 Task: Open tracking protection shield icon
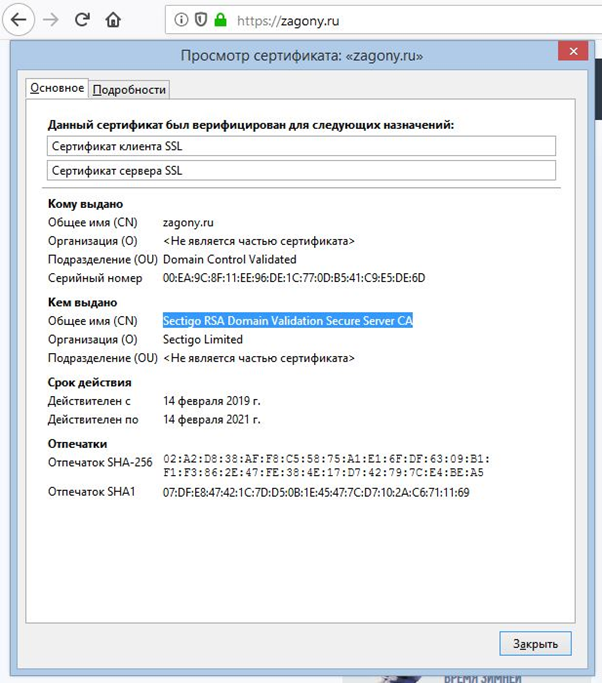tap(200, 20)
